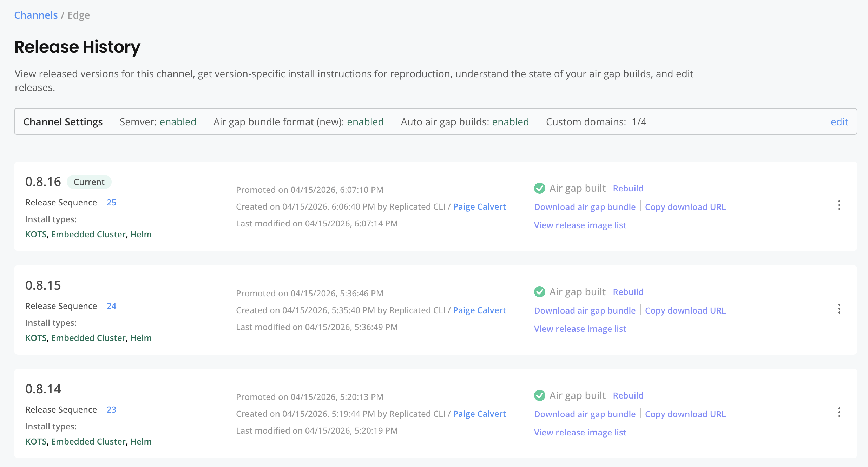This screenshot has height=467, width=868.
Task: Select the KOTS install type on release 0.8.16
Action: click(x=36, y=234)
